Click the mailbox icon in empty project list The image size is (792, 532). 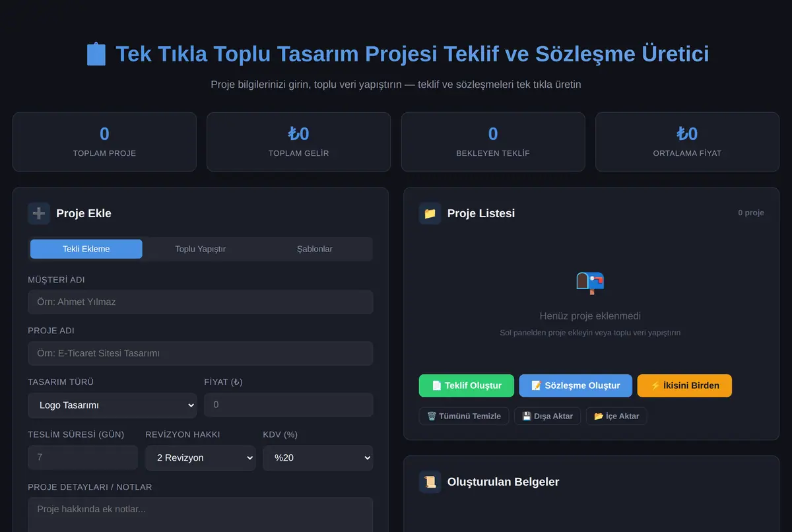pos(591,283)
